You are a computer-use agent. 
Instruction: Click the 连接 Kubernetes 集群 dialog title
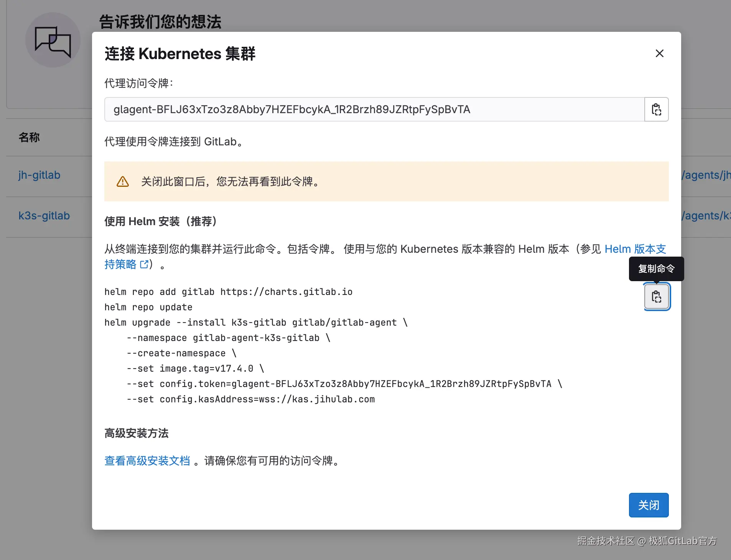180,53
